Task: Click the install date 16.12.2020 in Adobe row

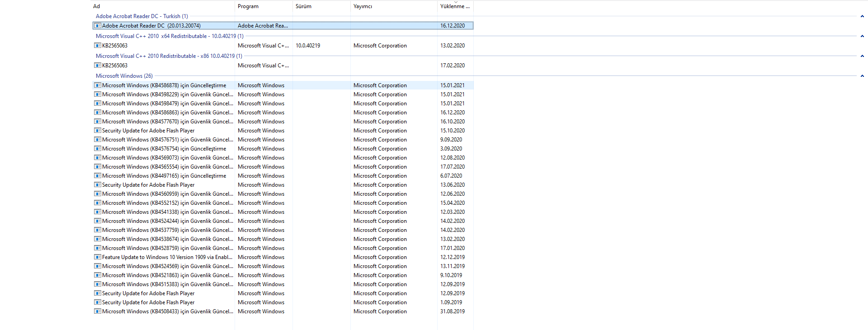Action: pos(453,26)
